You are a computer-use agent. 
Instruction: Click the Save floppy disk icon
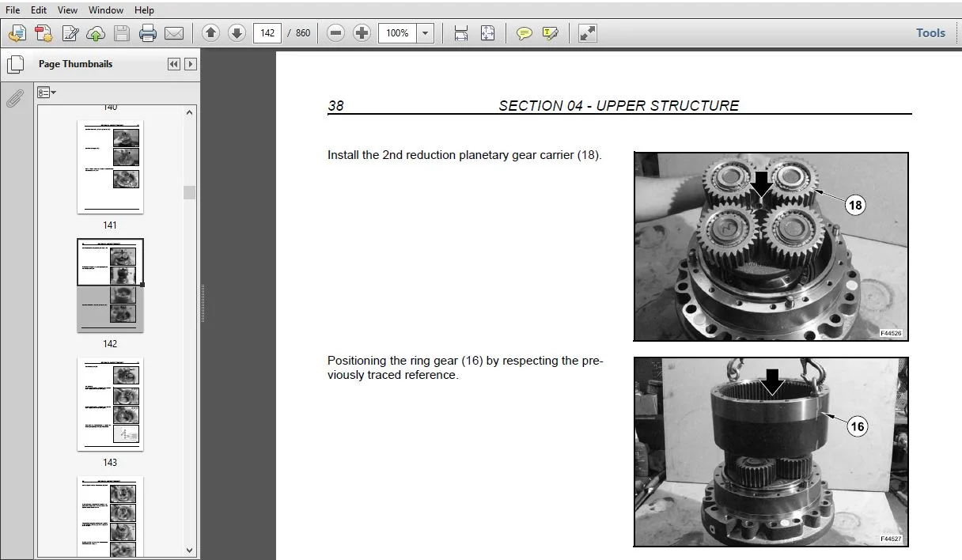tap(121, 33)
